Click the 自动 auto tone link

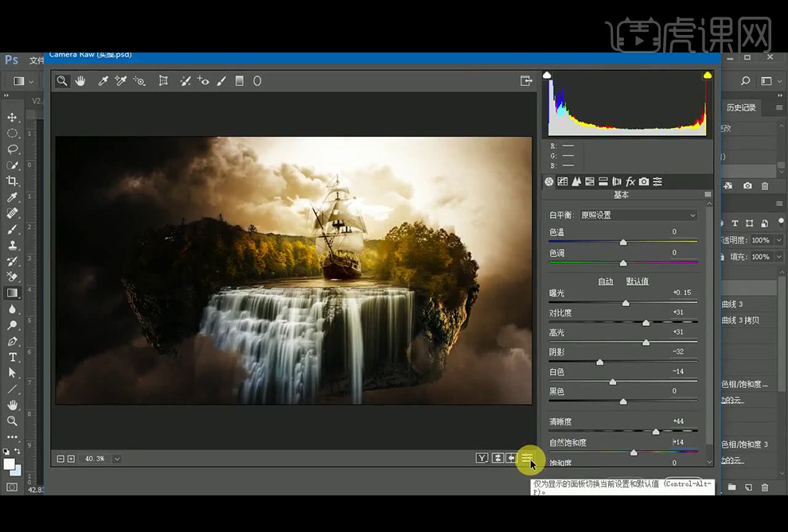606,282
